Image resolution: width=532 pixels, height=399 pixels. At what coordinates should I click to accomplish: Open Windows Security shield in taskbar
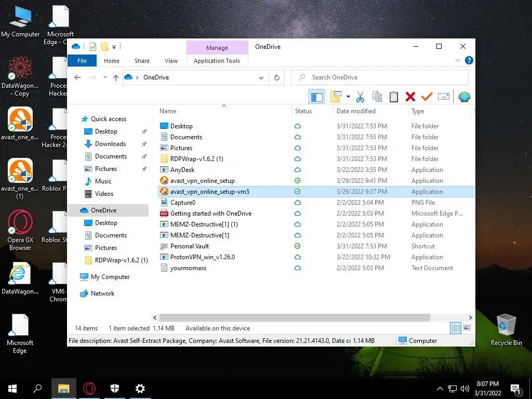coord(115,389)
